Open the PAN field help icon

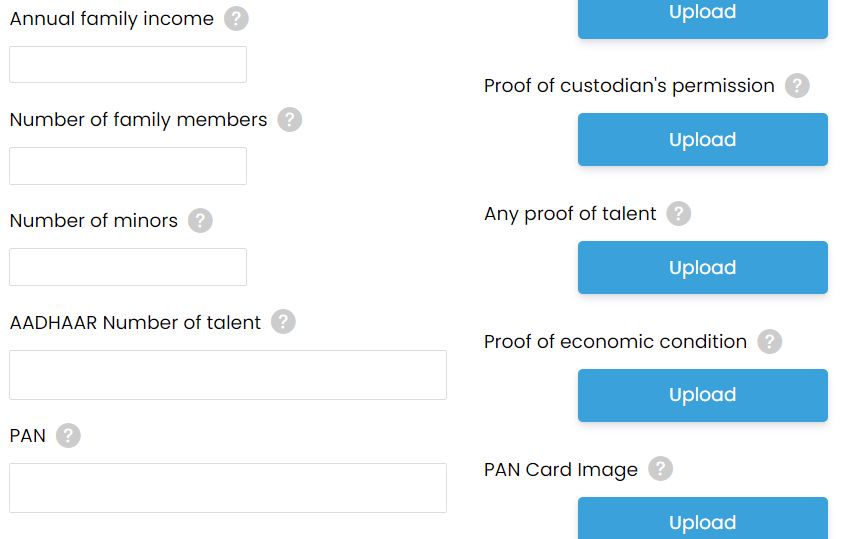[68, 435]
